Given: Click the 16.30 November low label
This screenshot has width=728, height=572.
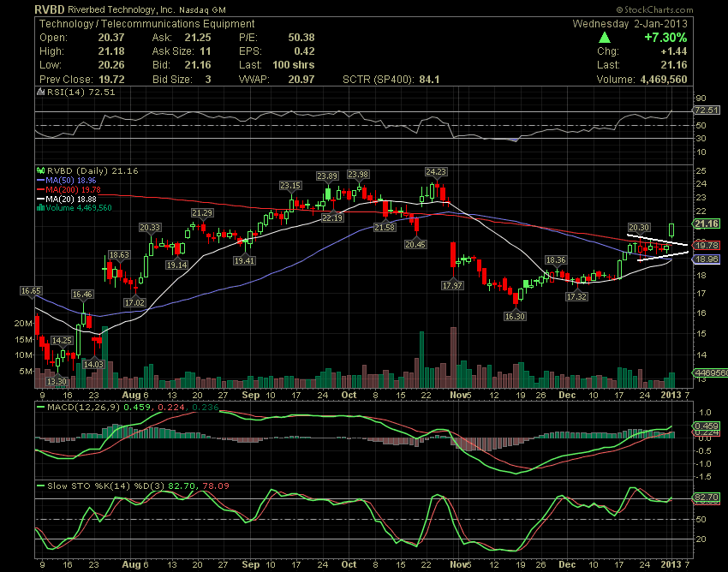Looking at the screenshot, I should click(515, 316).
